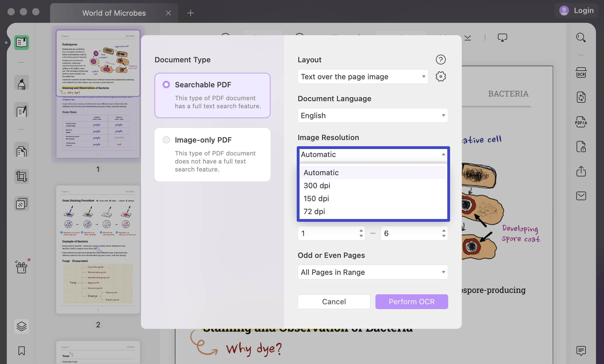Select the bookmark icon in sidebar
This screenshot has width=604, height=364.
[22, 351]
